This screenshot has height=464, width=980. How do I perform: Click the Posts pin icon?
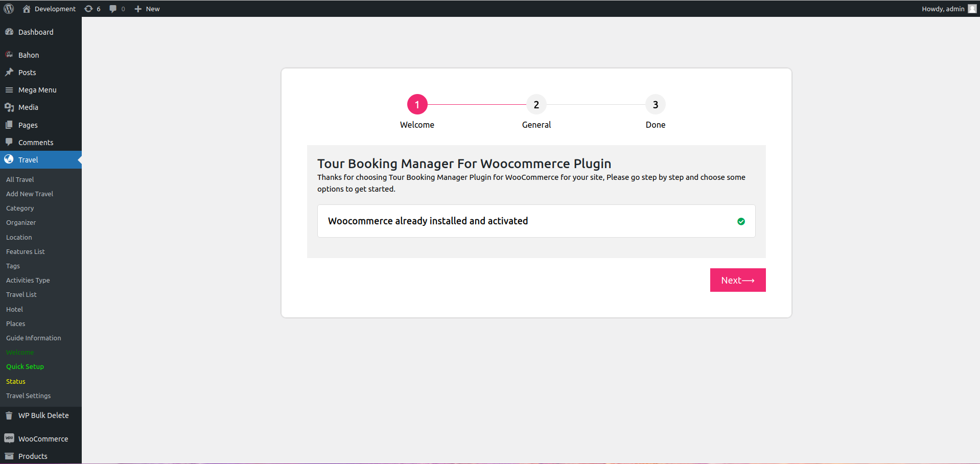coord(9,72)
